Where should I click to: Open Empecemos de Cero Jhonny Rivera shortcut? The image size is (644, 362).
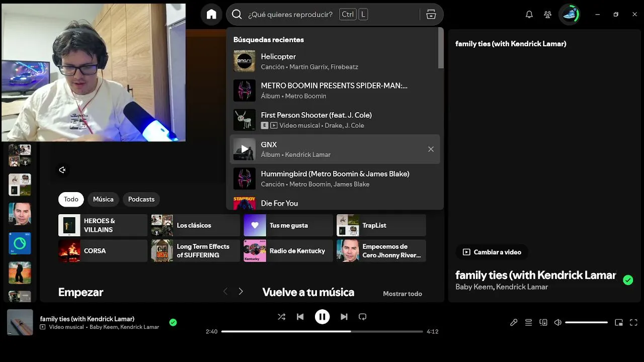tap(381, 251)
